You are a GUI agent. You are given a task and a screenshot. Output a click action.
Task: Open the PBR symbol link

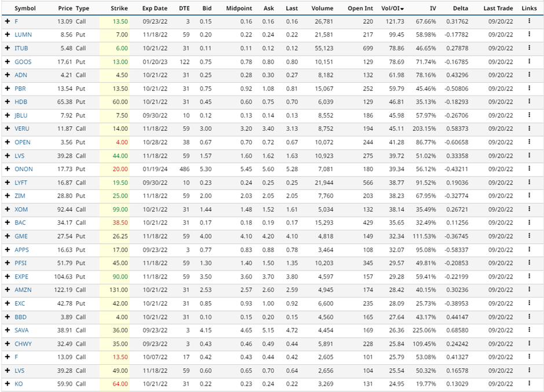(x=20, y=89)
